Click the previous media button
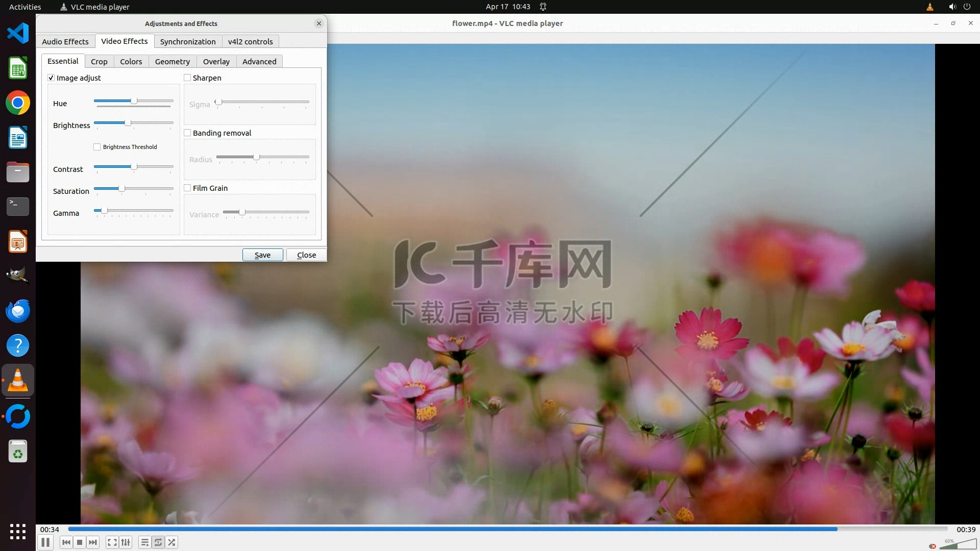The width and height of the screenshot is (980, 551). [66, 542]
